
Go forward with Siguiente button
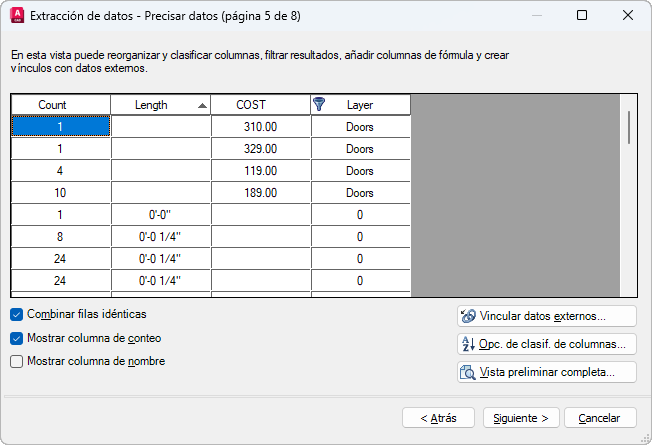pyautogui.click(x=521, y=418)
